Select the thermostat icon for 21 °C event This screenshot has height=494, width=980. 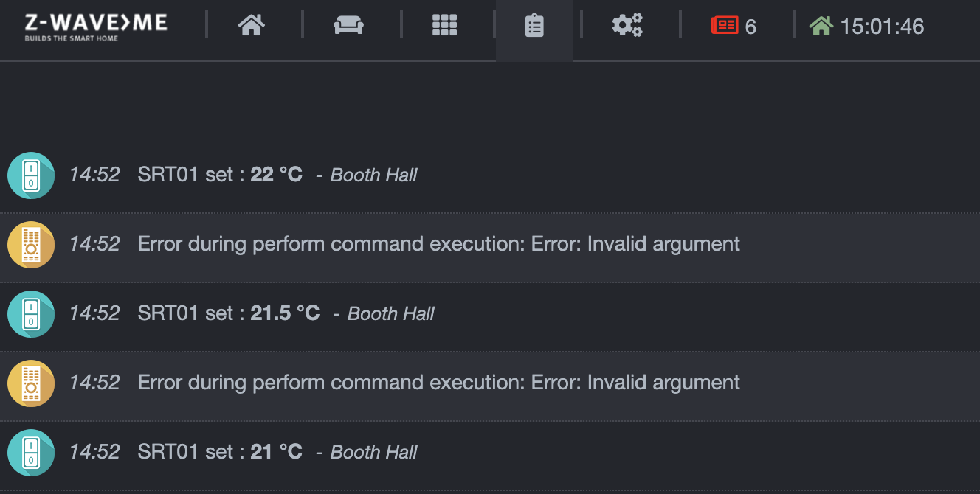click(x=30, y=452)
